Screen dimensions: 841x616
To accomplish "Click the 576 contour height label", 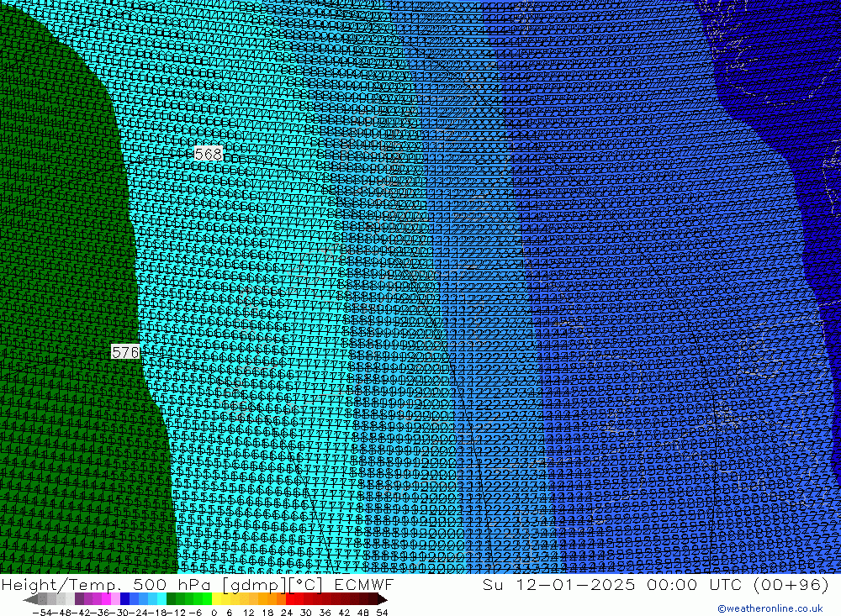I will (x=125, y=352).
